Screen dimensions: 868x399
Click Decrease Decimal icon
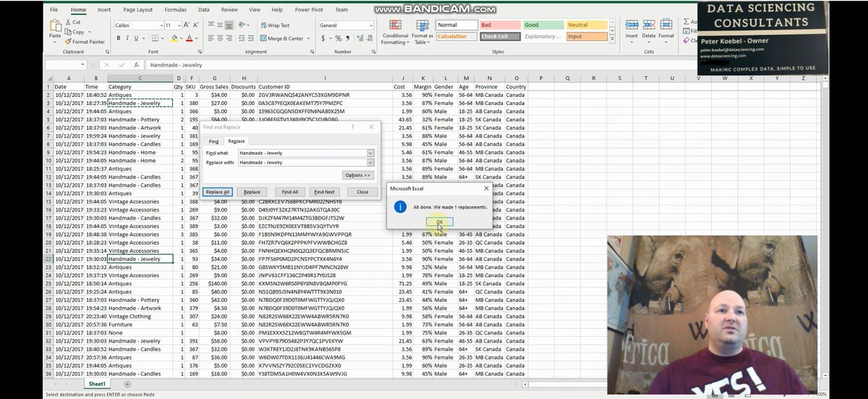(370, 38)
